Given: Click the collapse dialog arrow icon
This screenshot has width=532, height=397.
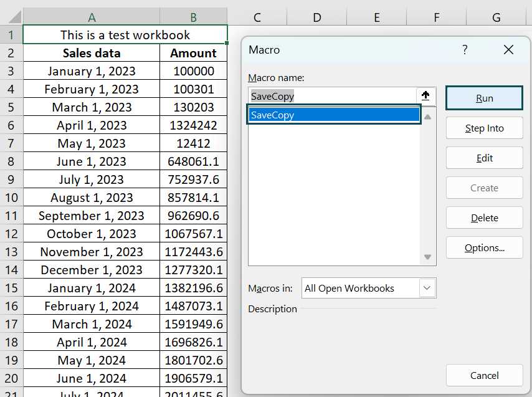Looking at the screenshot, I should [x=425, y=96].
